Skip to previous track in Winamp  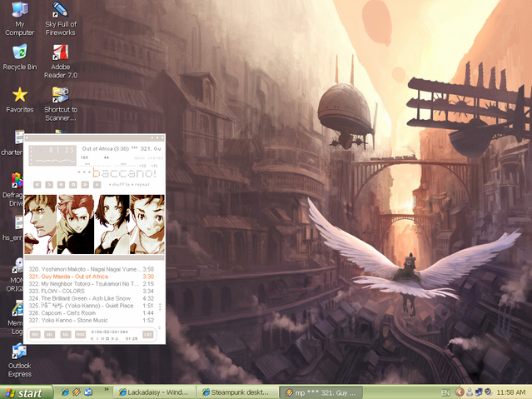[37, 184]
